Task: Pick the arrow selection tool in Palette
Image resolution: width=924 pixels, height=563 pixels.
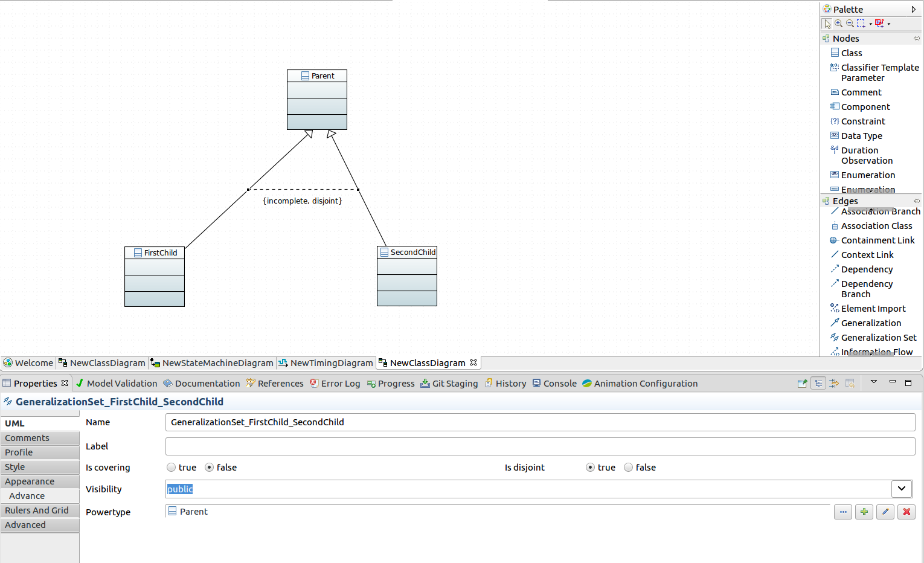Action: click(827, 24)
